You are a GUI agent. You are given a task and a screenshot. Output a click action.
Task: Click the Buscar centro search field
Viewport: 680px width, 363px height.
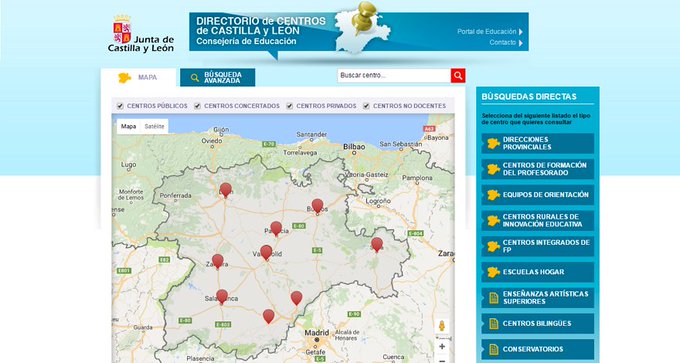pos(394,75)
